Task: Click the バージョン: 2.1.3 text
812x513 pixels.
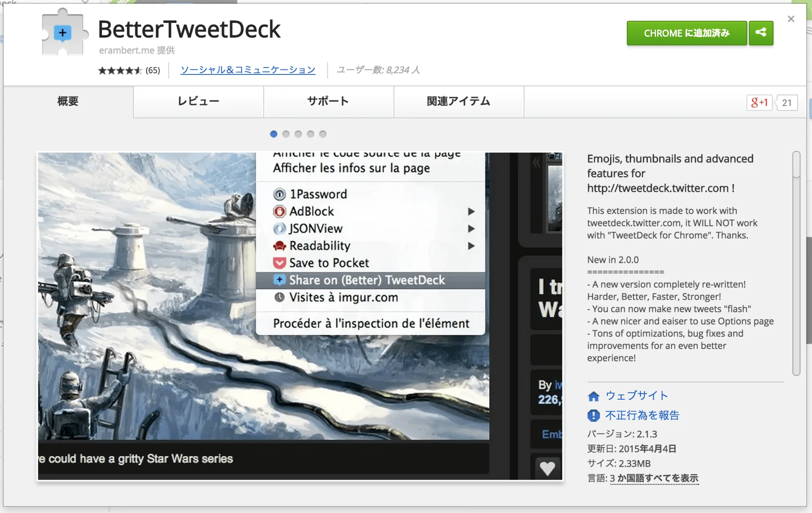Action: [x=622, y=434]
